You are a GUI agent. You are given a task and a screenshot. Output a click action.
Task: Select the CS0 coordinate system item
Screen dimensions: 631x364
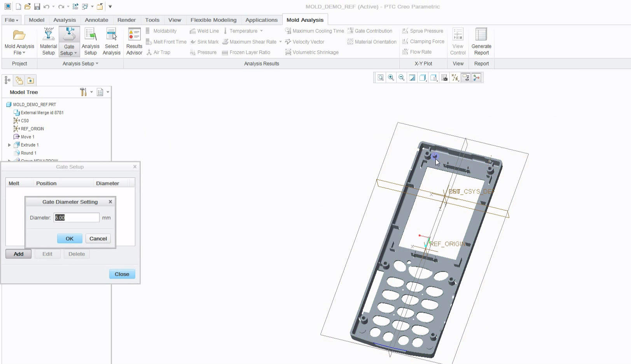24,121
